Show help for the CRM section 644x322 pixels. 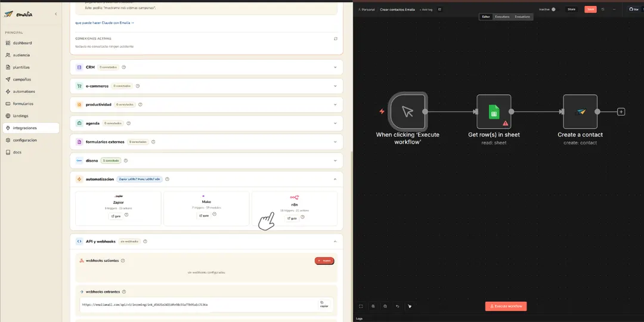click(123, 67)
